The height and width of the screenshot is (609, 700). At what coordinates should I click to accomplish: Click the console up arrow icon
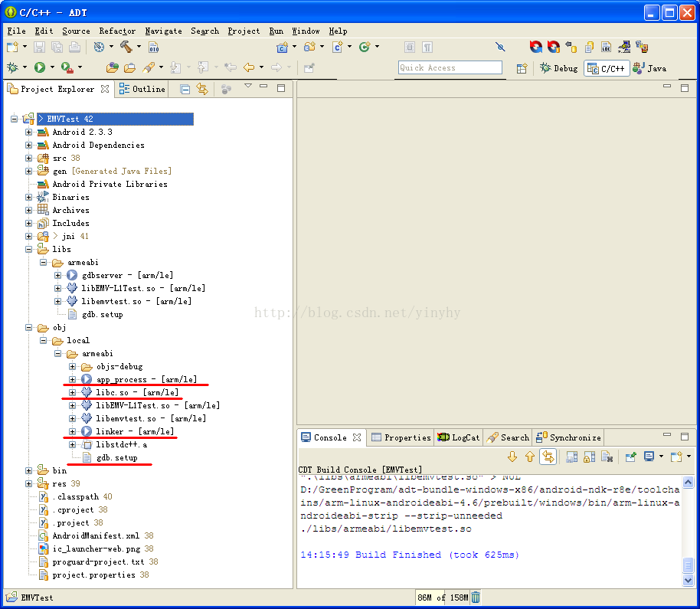(530, 457)
